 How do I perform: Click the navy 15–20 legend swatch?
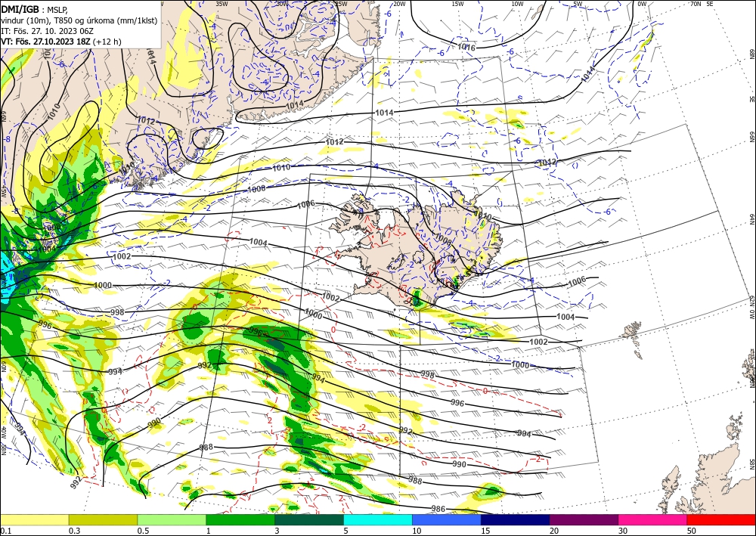click(x=516, y=519)
